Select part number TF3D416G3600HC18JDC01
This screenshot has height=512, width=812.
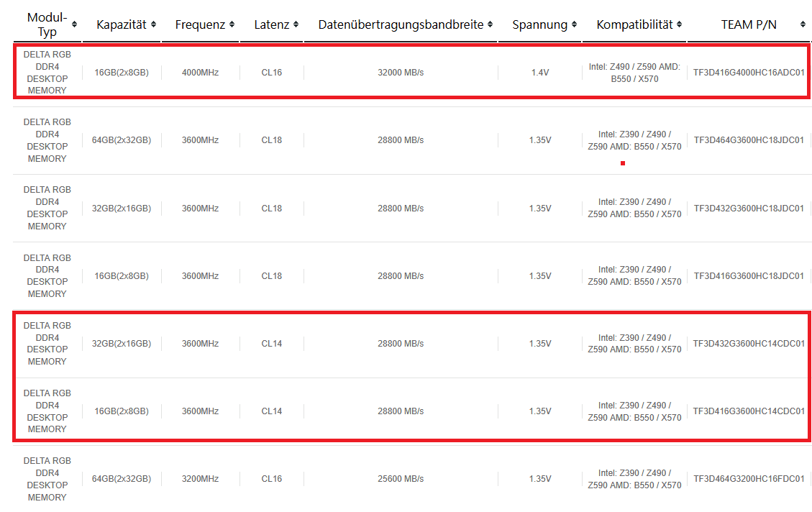[x=749, y=276]
